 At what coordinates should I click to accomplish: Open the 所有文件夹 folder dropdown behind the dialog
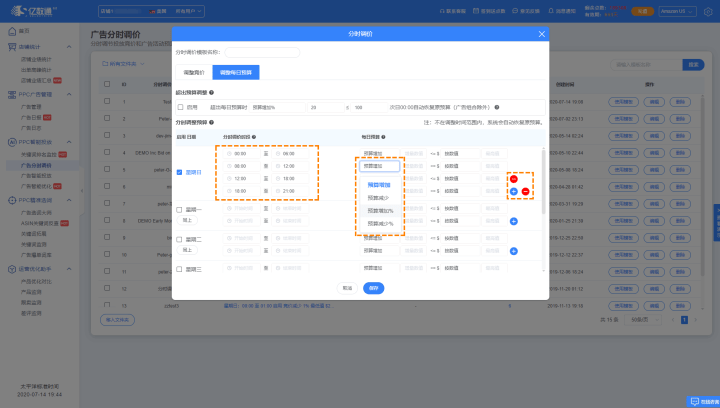pyautogui.click(x=123, y=64)
